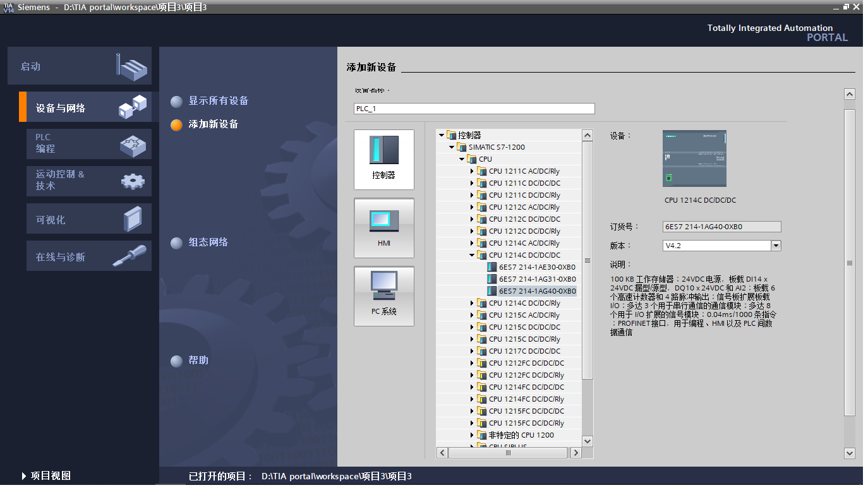Image resolution: width=868 pixels, height=490 pixels.
Task: Click the main panel scroll down arrow
Action: 850,453
